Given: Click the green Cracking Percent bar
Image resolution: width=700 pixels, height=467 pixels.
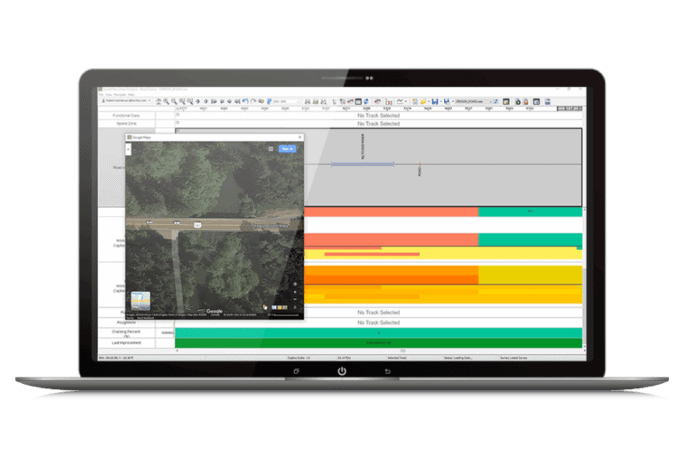Looking at the screenshot, I should (x=378, y=333).
